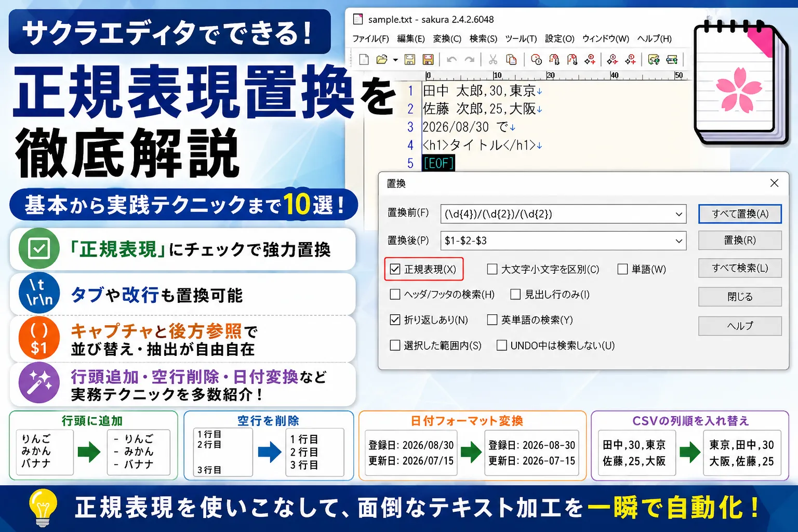The width and height of the screenshot is (798, 532).
Task: Click the すべて検索(L) button
Action: click(740, 268)
